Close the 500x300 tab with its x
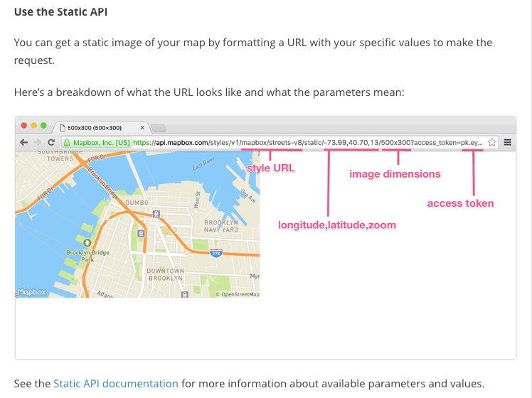Image resolution: width=532 pixels, height=398 pixels. [142, 128]
